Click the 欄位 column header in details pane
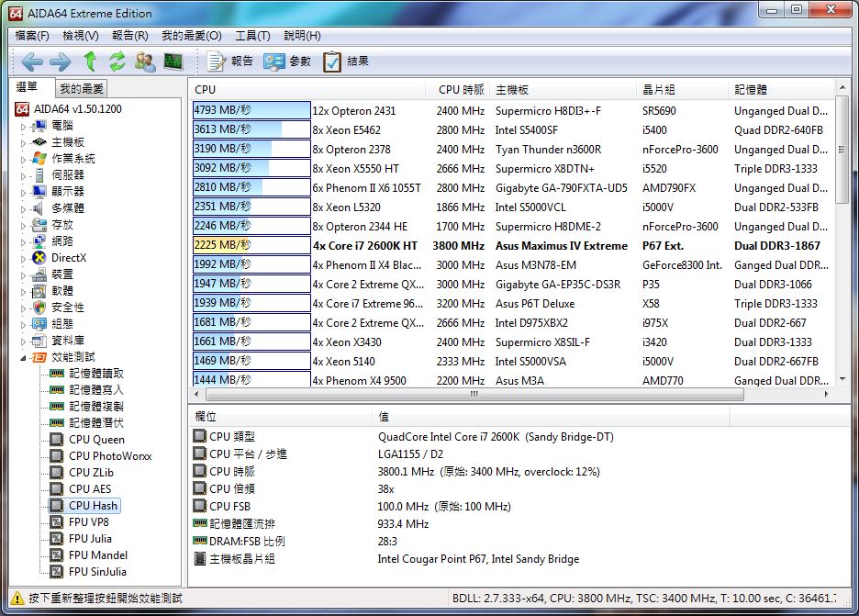This screenshot has height=616, width=859. point(281,417)
